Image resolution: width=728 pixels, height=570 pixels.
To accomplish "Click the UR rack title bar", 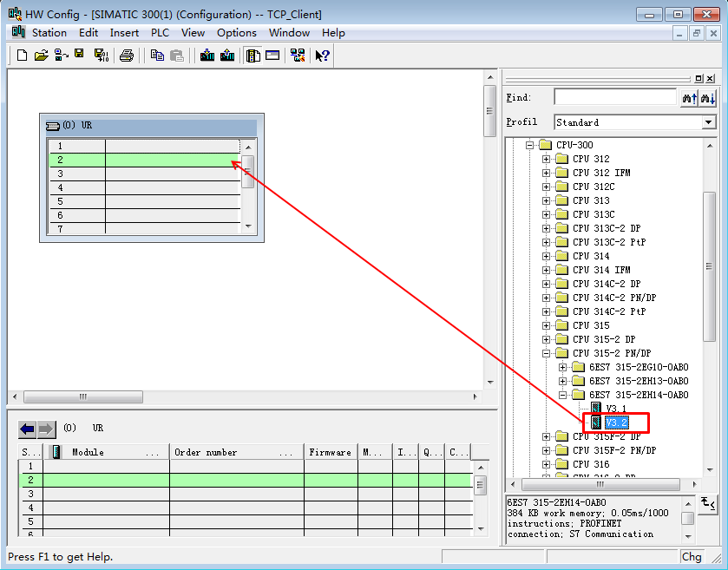I will click(152, 125).
